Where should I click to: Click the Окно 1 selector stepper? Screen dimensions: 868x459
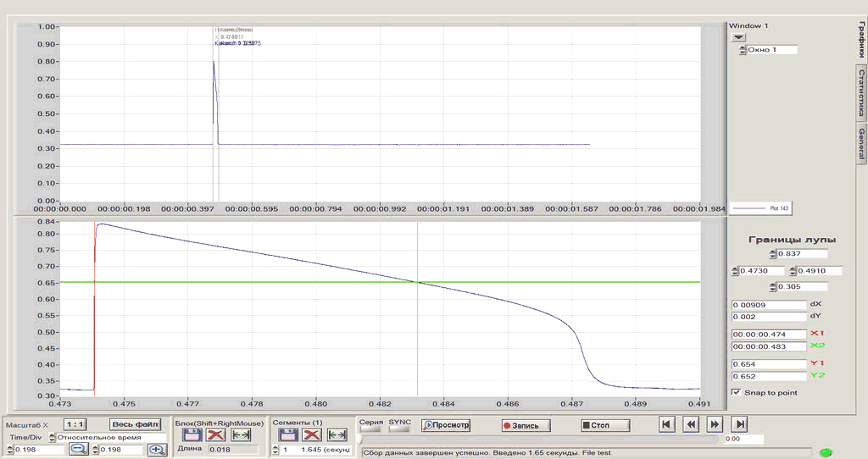[x=743, y=50]
